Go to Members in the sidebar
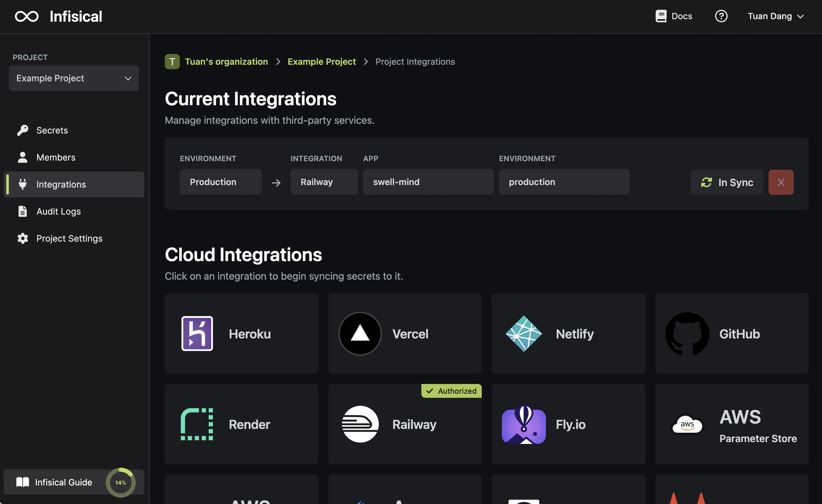This screenshot has width=822, height=504. 74,157
